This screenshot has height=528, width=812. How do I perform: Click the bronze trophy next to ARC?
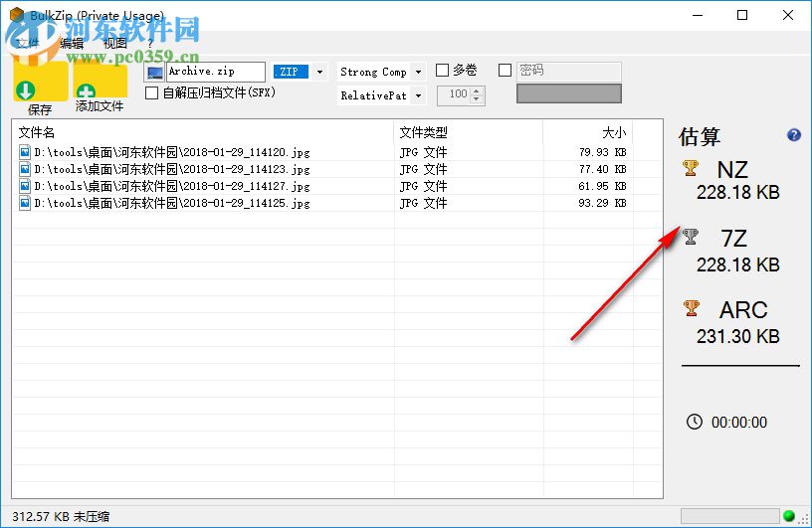[x=692, y=308]
